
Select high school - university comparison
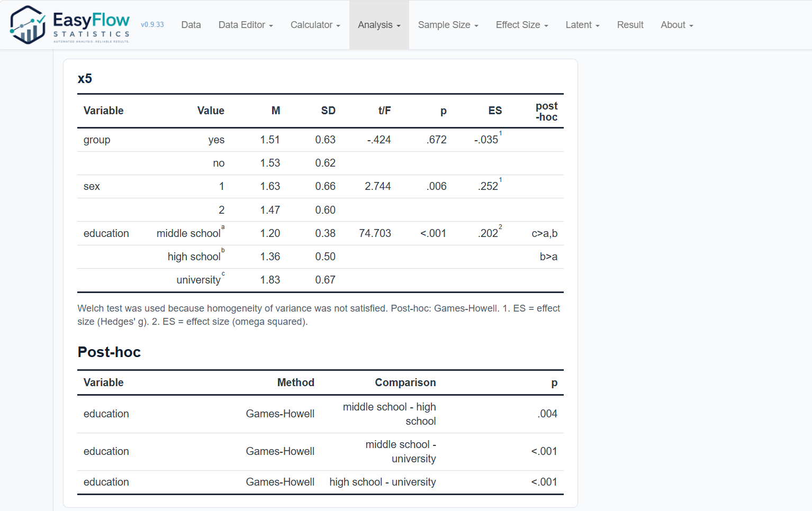click(383, 482)
